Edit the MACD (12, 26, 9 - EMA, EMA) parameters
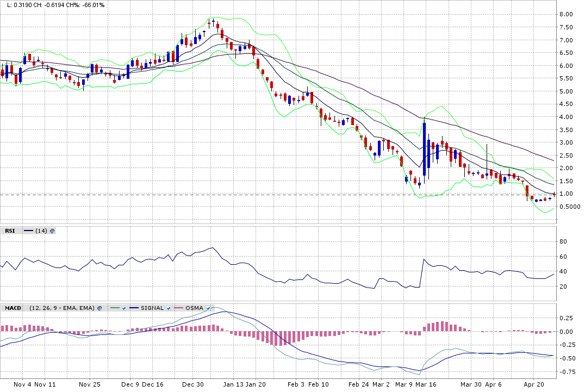This screenshot has height=392, width=585. point(62,308)
